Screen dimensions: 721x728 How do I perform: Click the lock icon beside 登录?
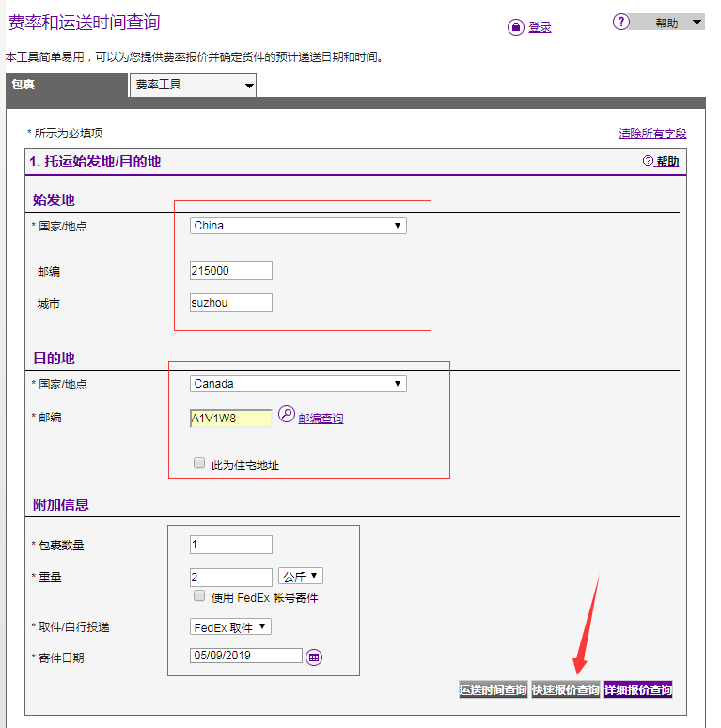coord(515,27)
